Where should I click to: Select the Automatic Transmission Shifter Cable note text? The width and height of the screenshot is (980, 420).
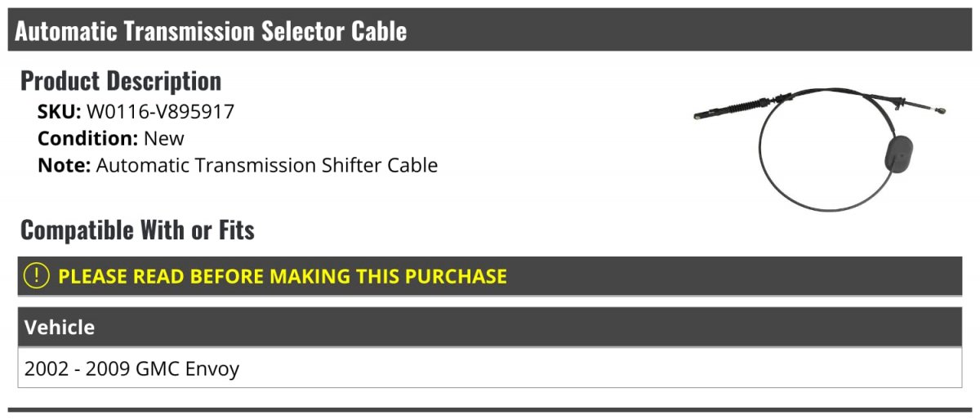pyautogui.click(x=267, y=165)
